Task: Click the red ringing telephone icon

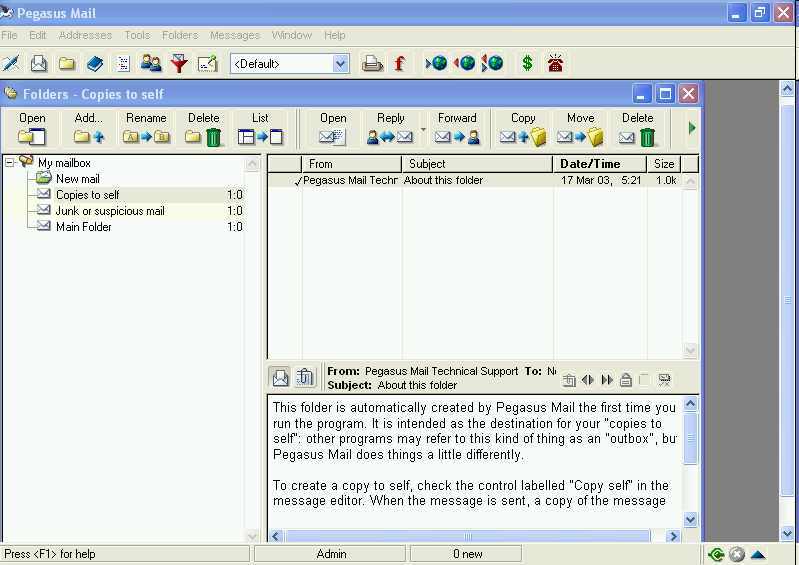Action: click(555, 63)
